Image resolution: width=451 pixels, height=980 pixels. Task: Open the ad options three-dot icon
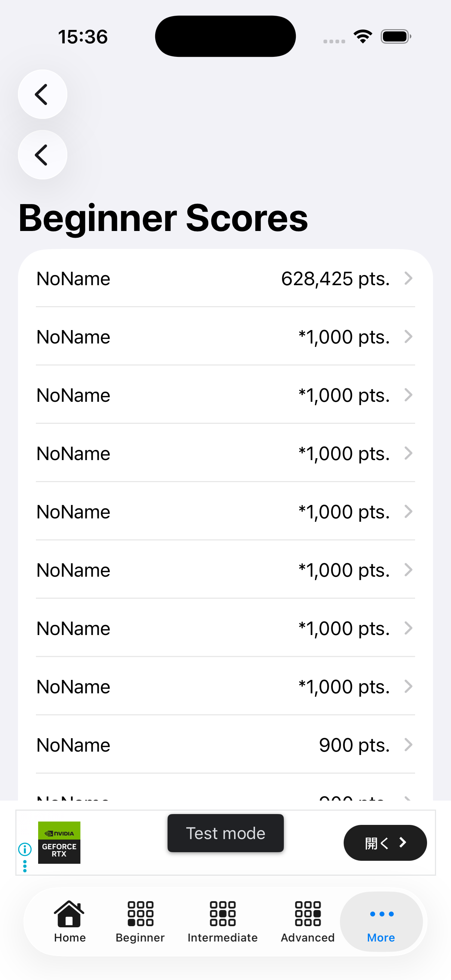(x=25, y=866)
